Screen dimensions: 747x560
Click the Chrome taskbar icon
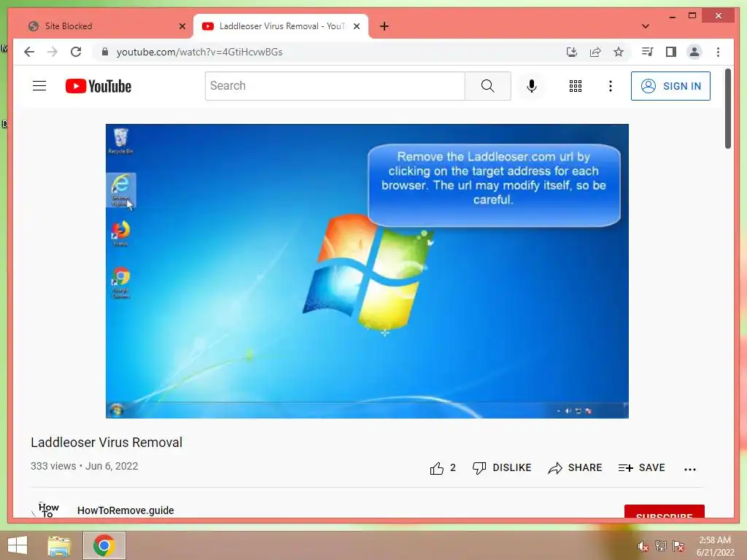point(104,545)
